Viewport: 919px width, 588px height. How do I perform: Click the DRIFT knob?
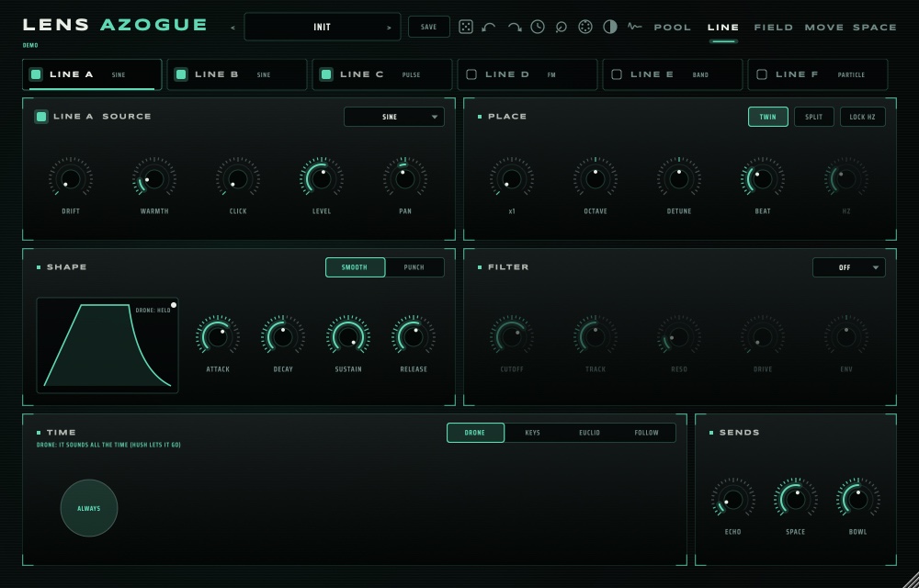(x=71, y=178)
